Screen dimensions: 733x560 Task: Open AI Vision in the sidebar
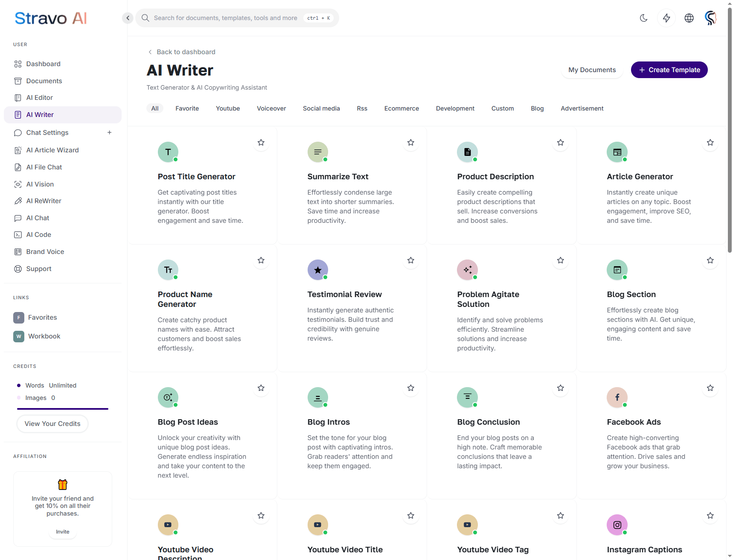[x=40, y=184]
